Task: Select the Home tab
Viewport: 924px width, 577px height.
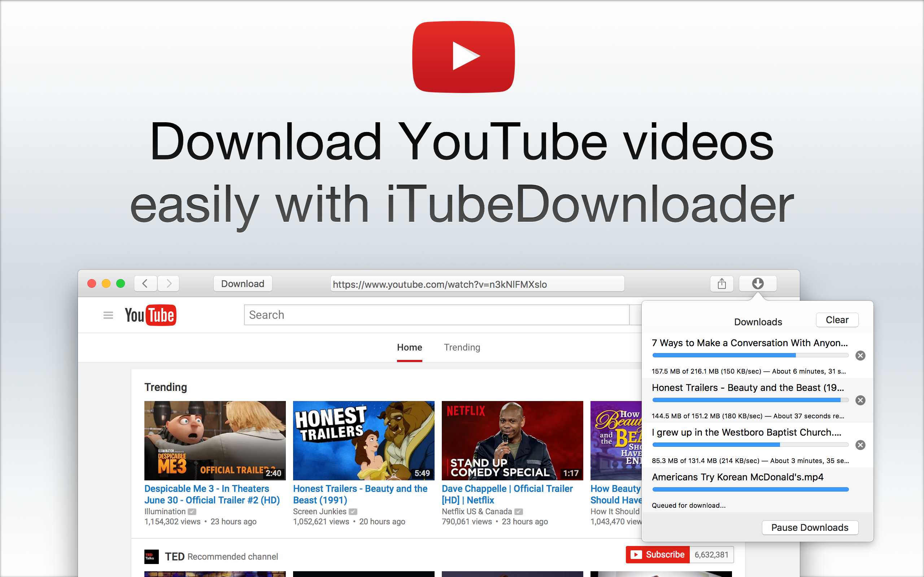Action: point(409,347)
